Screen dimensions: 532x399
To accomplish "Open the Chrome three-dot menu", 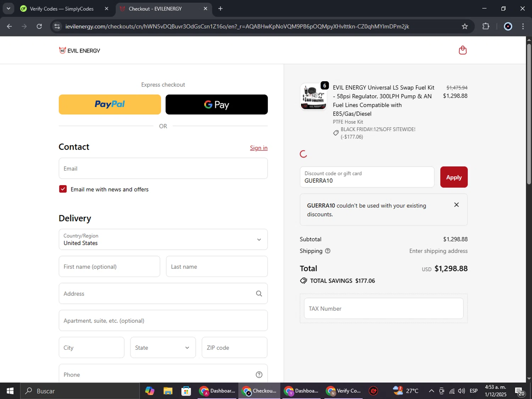I will pos(523,26).
